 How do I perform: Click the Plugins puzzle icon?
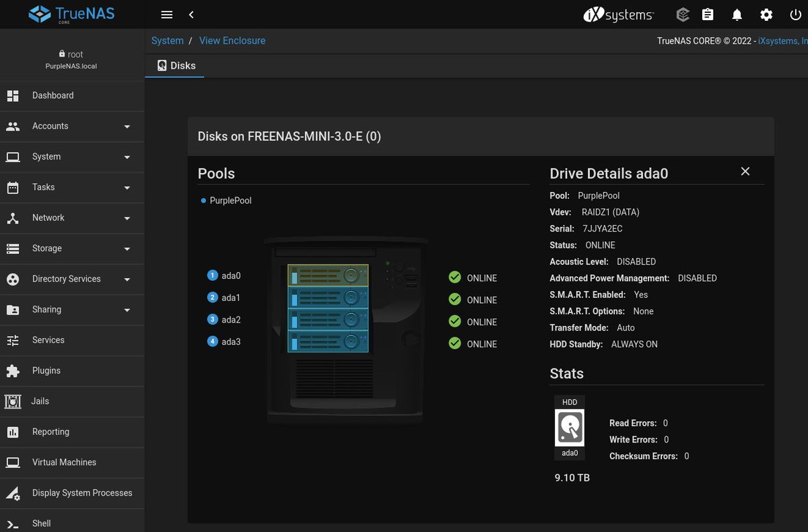pos(13,370)
